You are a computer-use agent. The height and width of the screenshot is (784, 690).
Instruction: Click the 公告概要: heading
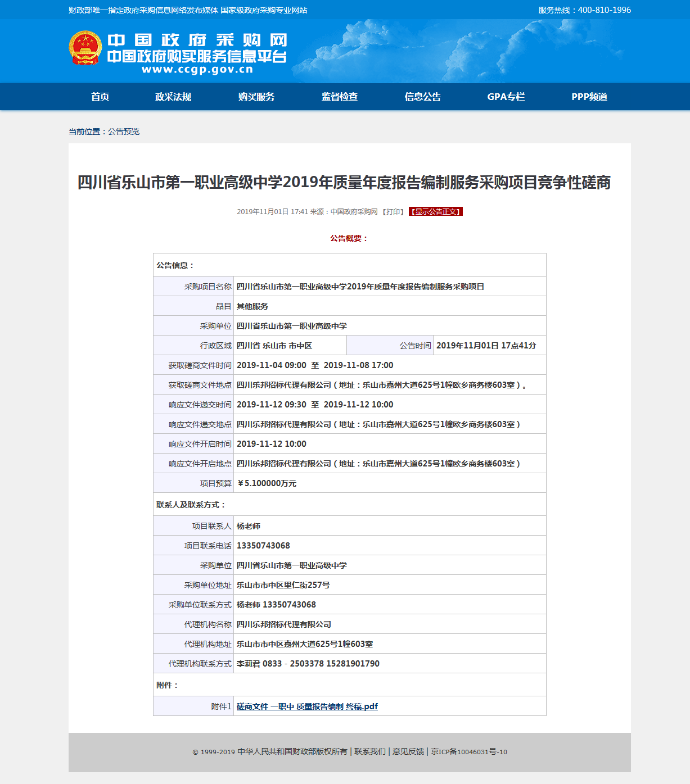tap(349, 238)
